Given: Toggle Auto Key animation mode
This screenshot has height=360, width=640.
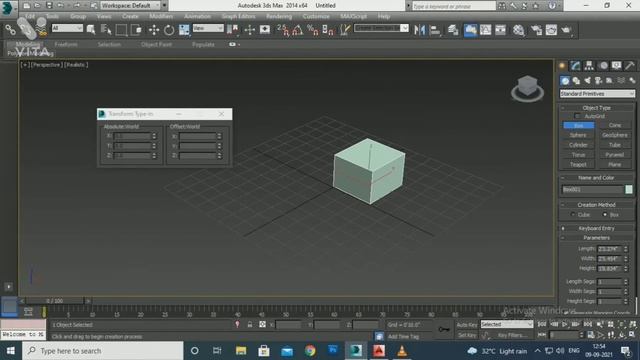Looking at the screenshot, I should (x=467, y=325).
